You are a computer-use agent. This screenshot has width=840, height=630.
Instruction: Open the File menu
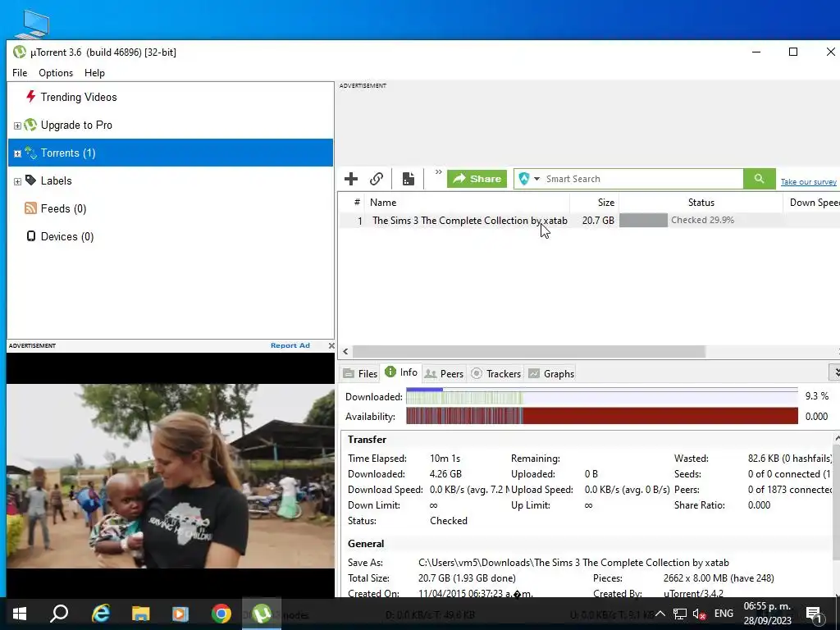(20, 73)
